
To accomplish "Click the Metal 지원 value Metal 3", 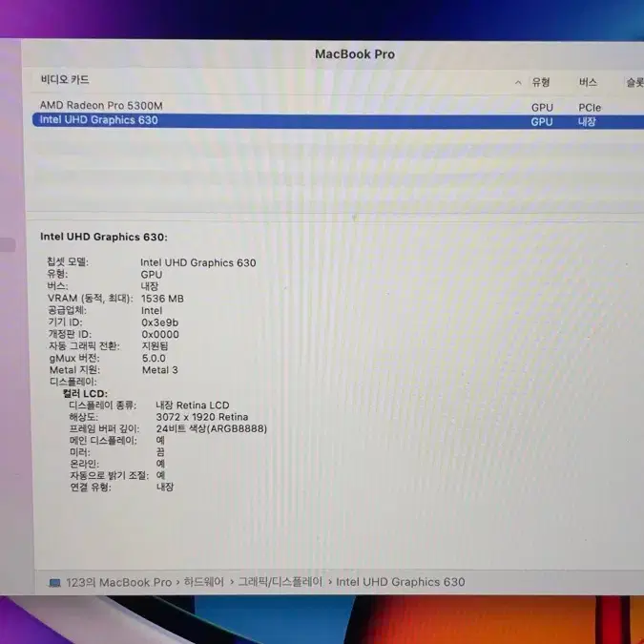I will point(159,370).
